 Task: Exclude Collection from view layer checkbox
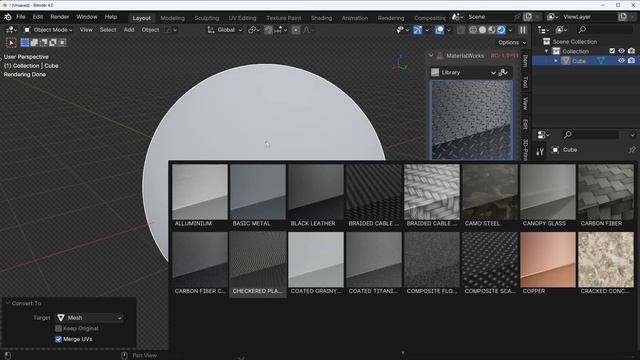(612, 51)
